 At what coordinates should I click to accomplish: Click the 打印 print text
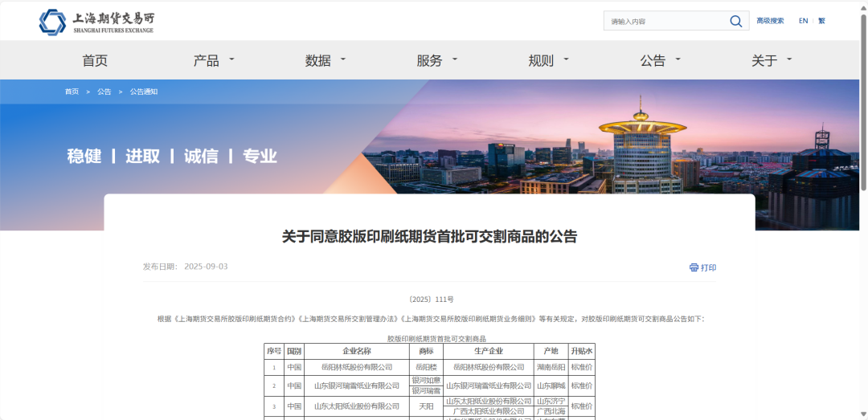pos(709,268)
